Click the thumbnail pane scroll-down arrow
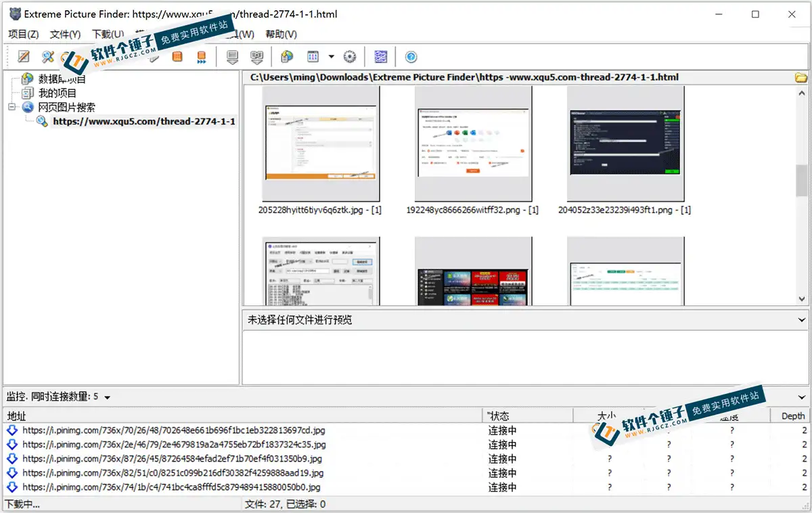 (x=802, y=298)
